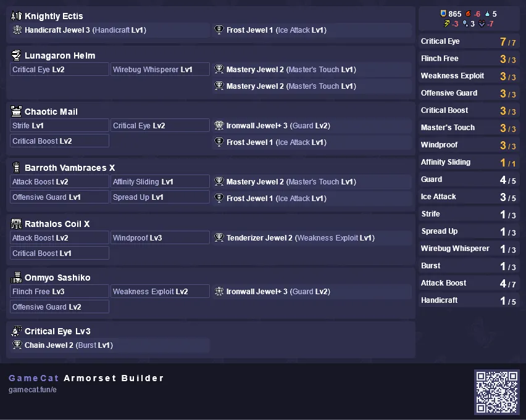Open the gamecat.fun/e link
The image size is (526, 420).
click(x=33, y=390)
